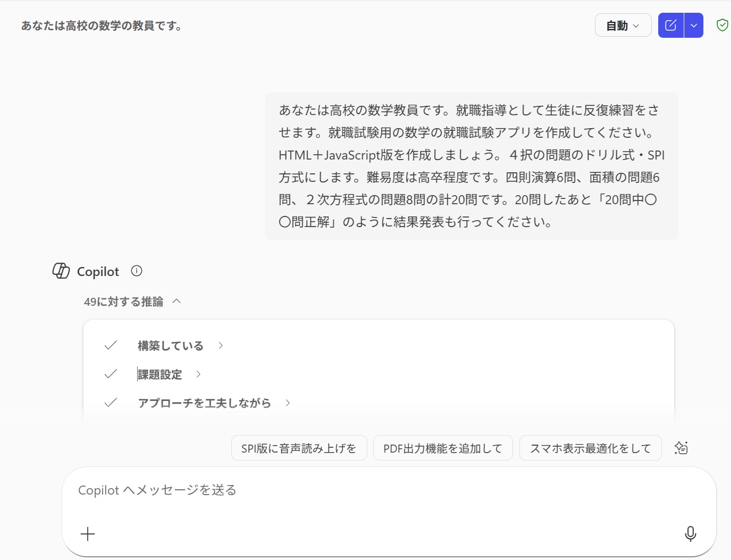Open the 自動 model selector dropdown

(x=623, y=25)
